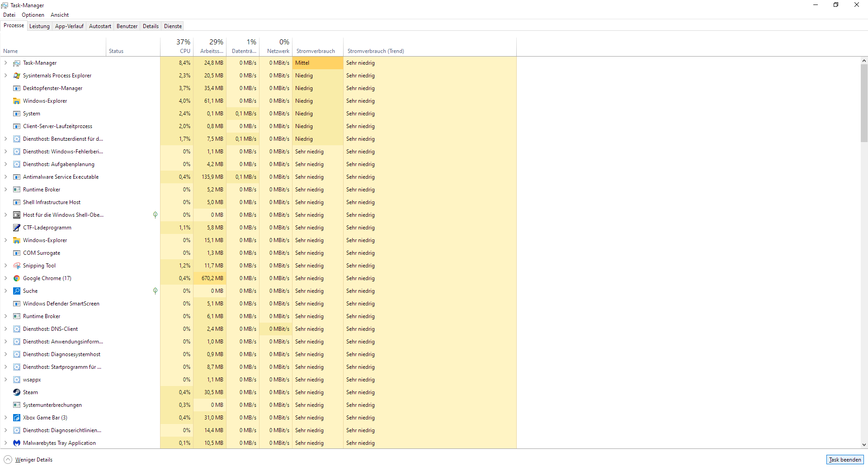Image resolution: width=868 pixels, height=467 pixels.
Task: Click the scrollbar down arrow
Action: 864,445
